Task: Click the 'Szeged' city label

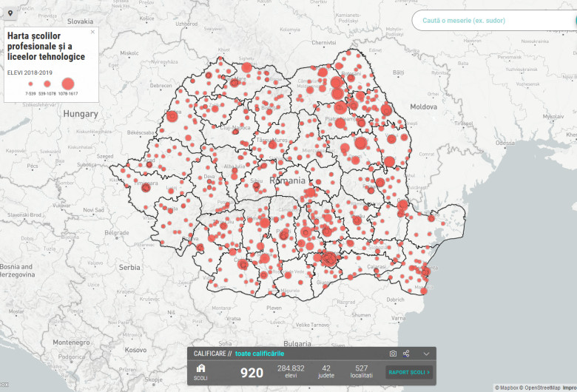Action: pyautogui.click(x=105, y=156)
